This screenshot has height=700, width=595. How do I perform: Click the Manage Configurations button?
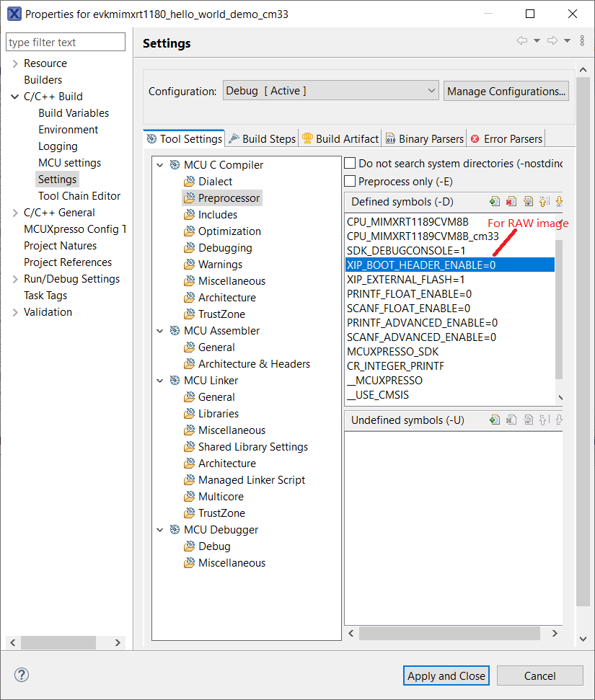coord(506,91)
